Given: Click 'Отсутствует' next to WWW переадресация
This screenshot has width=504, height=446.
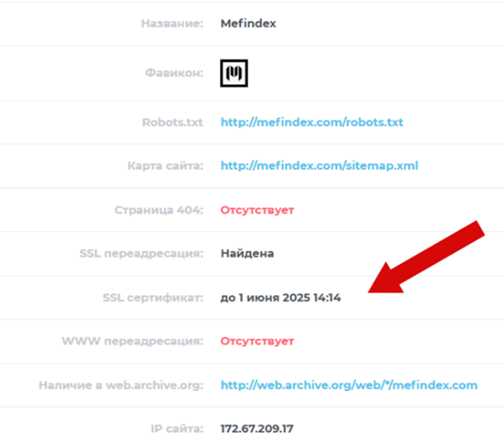Looking at the screenshot, I should pos(257,341).
